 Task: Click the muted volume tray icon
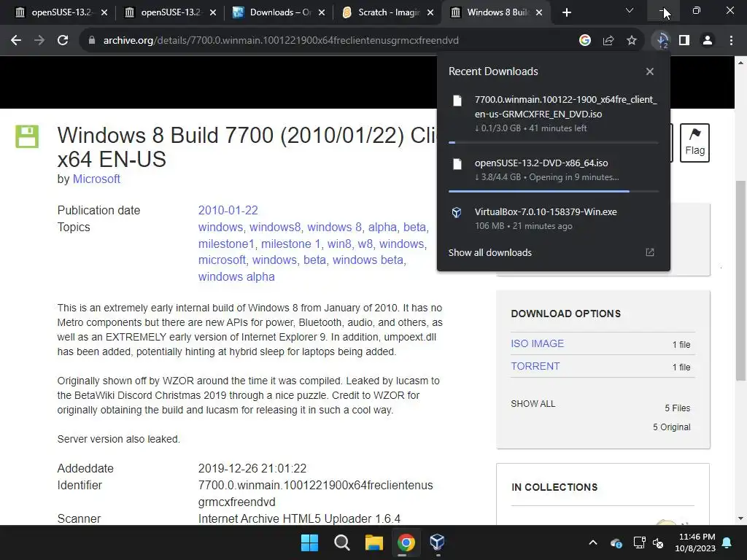click(659, 542)
